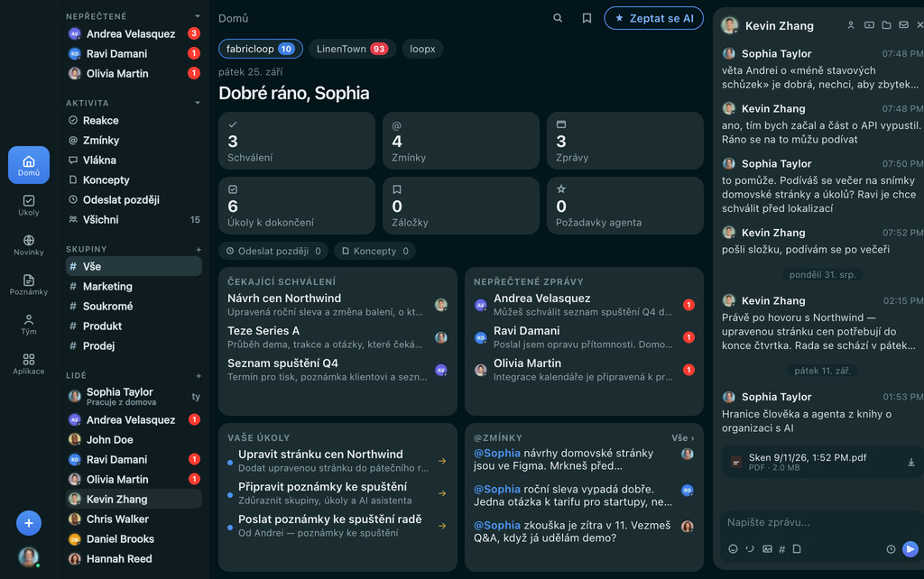Open the Úkoly k dokončení card
Image resolution: width=924 pixels, height=579 pixels.
click(296, 206)
